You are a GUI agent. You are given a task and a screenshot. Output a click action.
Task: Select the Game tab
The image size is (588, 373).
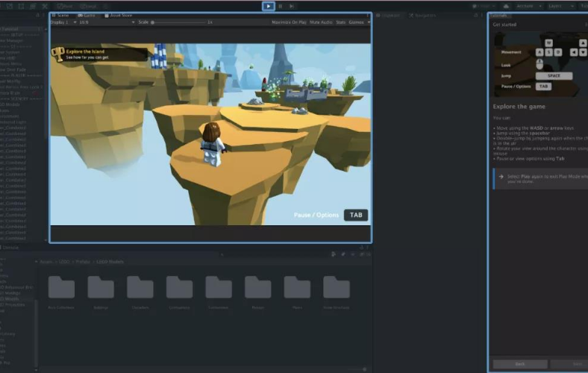pos(87,16)
